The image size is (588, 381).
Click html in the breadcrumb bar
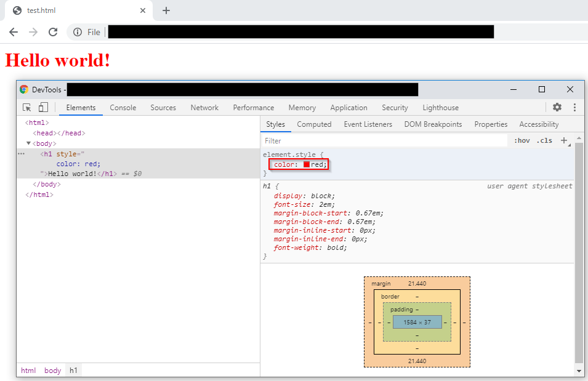click(28, 371)
